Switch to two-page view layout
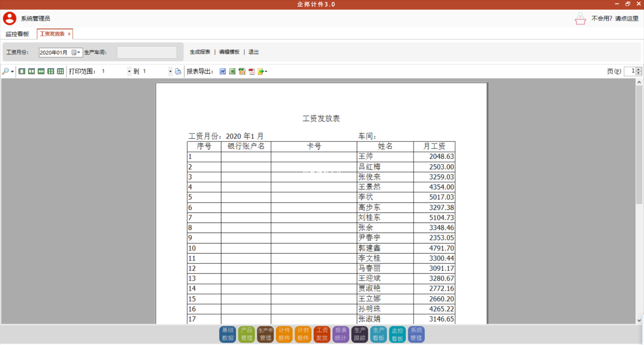644x345 pixels. point(31,72)
